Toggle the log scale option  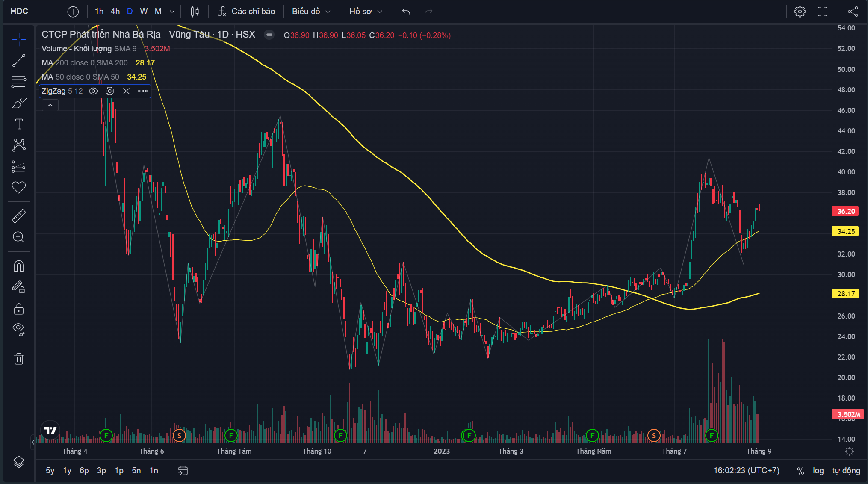pos(818,471)
